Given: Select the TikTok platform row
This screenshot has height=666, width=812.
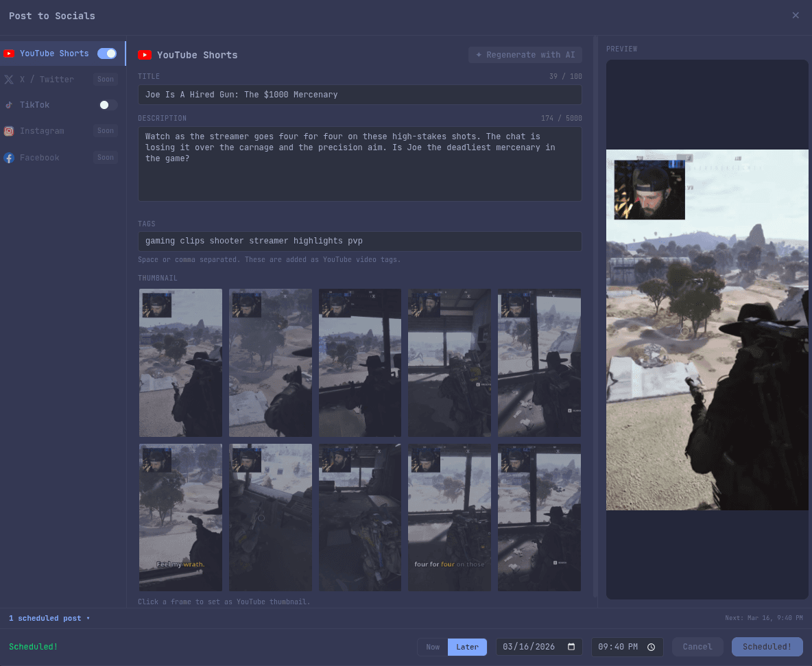Looking at the screenshot, I should pos(62,105).
